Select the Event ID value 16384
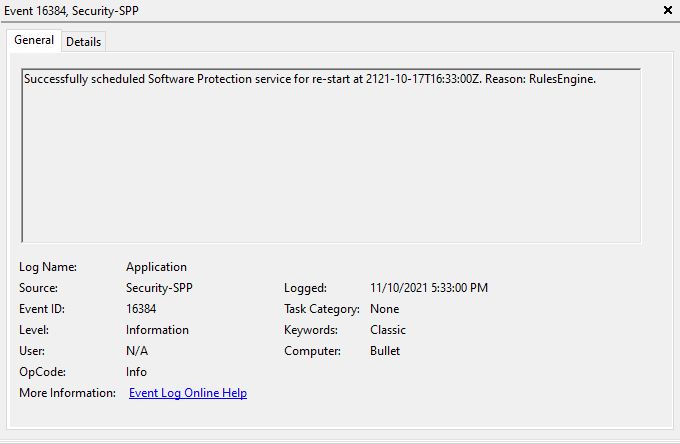This screenshot has width=680, height=444. pos(141,309)
